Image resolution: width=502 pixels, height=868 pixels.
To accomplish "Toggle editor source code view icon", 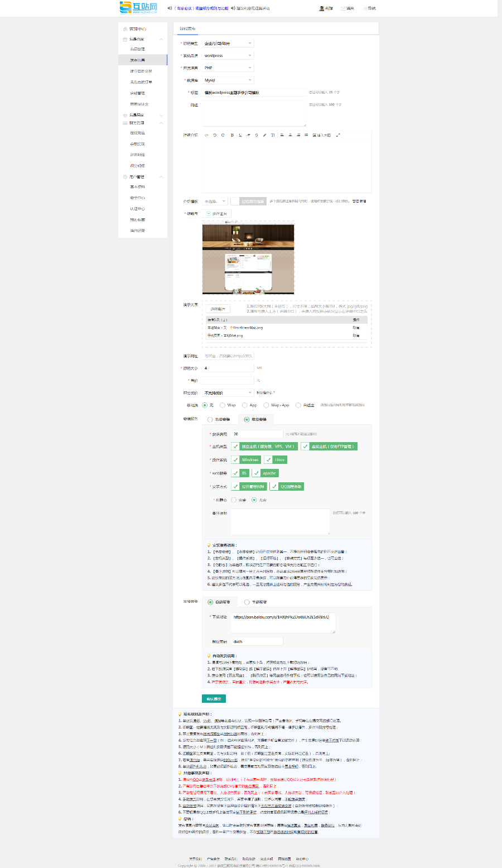I will tap(206, 135).
